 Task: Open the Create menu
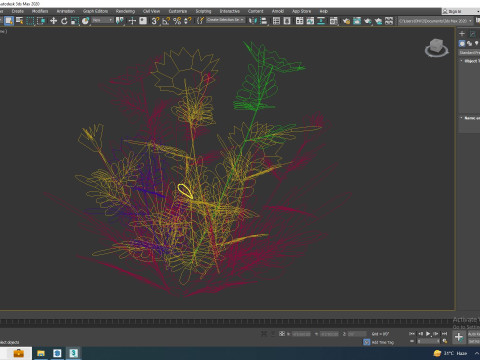tap(18, 11)
